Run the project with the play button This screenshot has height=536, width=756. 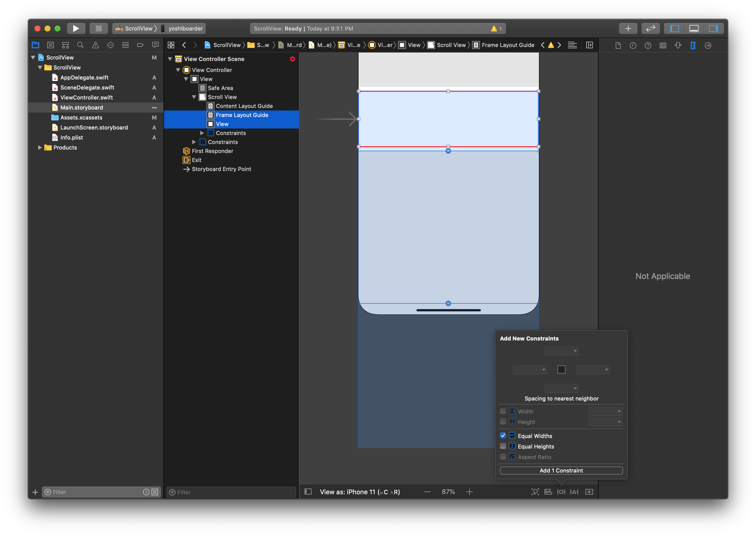pyautogui.click(x=76, y=28)
